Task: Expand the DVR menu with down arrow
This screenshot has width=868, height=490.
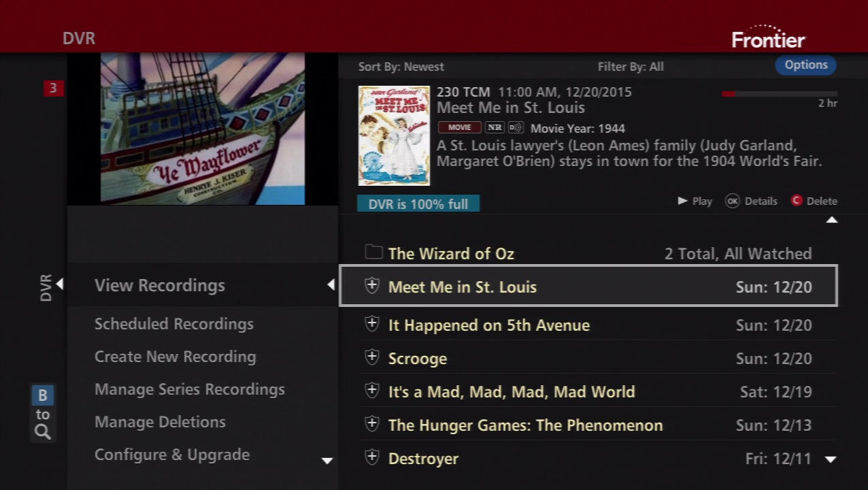Action: (x=327, y=461)
